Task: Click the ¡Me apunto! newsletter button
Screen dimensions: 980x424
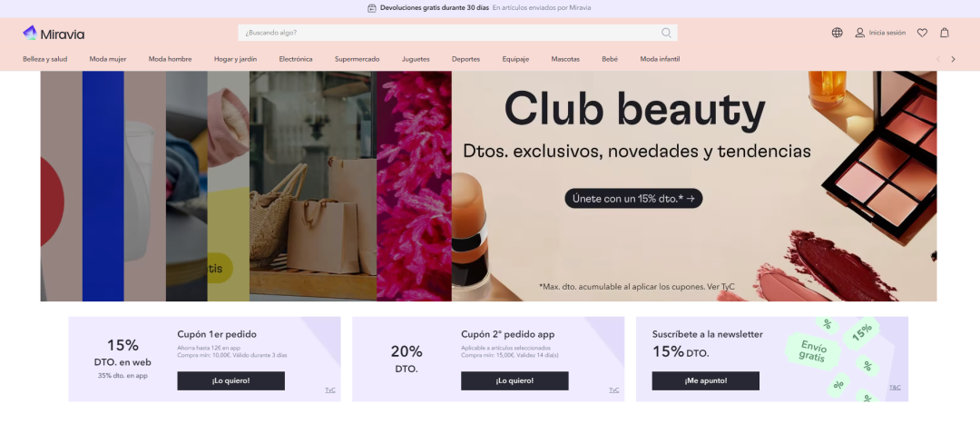Action: click(x=706, y=380)
